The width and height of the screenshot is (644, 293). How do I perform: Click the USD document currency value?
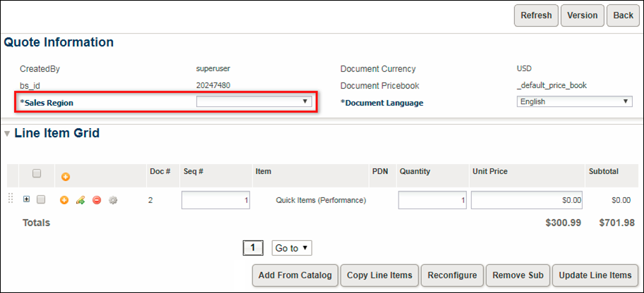[x=525, y=68]
